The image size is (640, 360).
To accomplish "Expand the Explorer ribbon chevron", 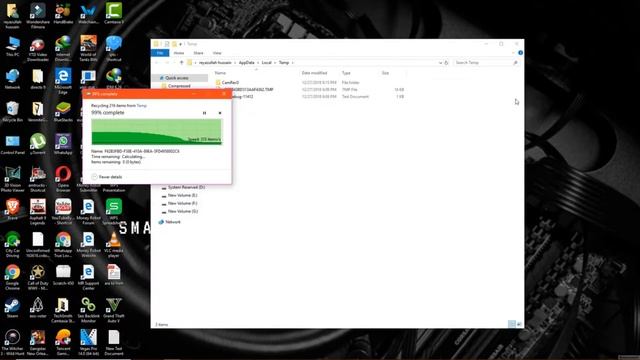I will pyautogui.click(x=513, y=53).
